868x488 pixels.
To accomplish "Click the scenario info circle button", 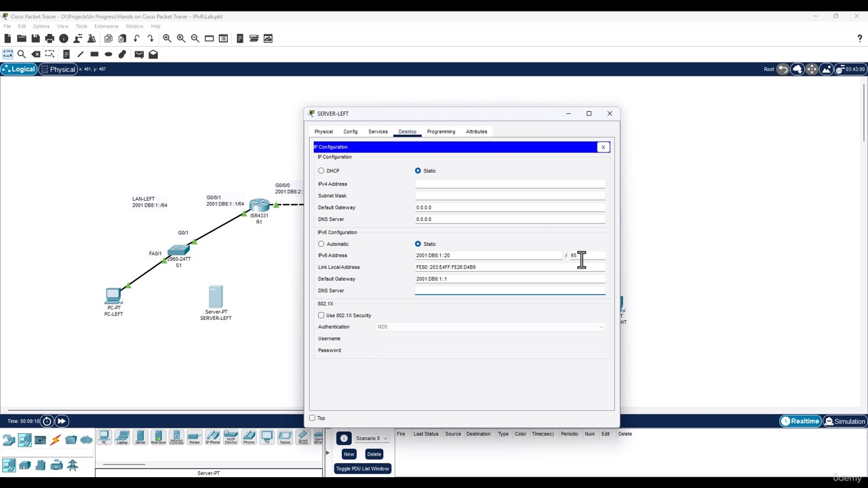I will (344, 439).
